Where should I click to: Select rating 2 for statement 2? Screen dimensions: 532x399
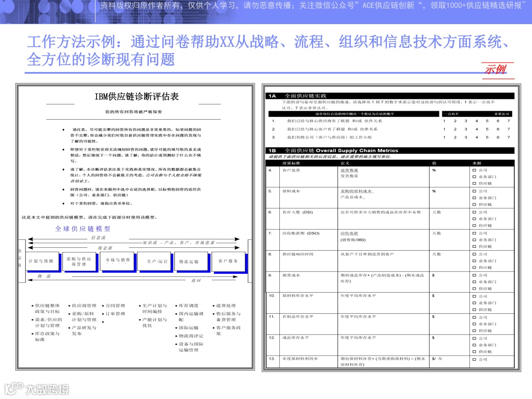pyautogui.click(x=455, y=129)
